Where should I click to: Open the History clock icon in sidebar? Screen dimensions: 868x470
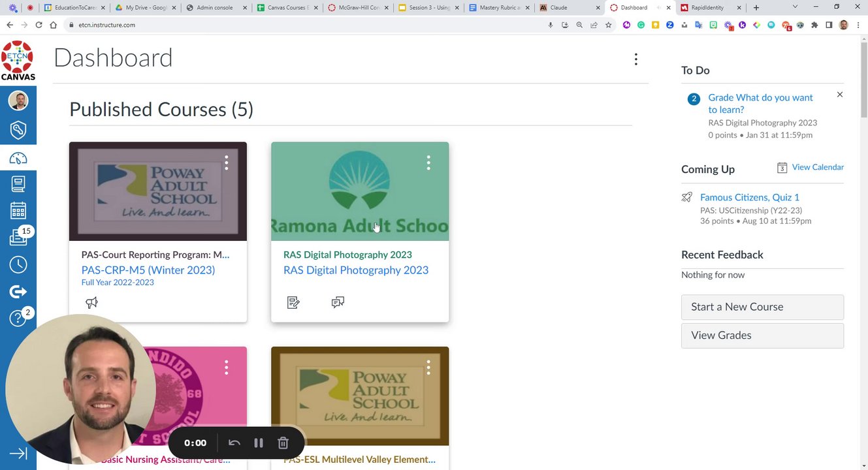tap(18, 264)
